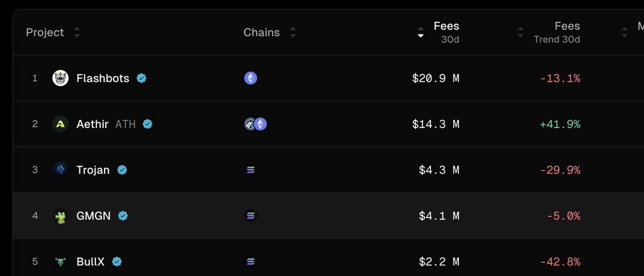The width and height of the screenshot is (644, 276).
Task: Sort table by Chains column arrows
Action: click(292, 33)
